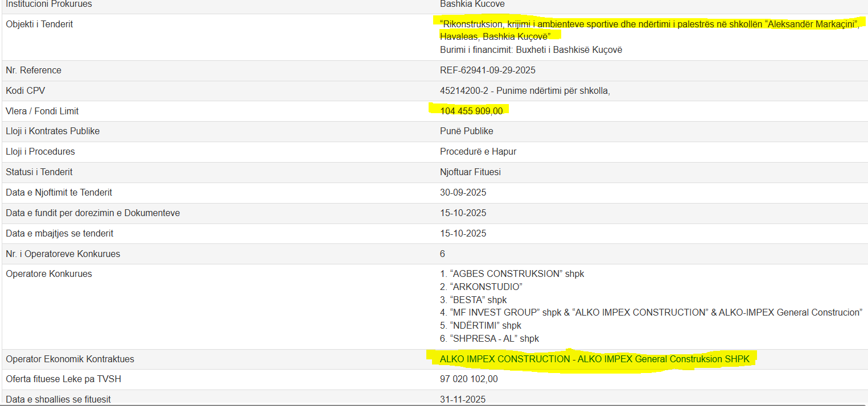Click the Bashkia Kucove institution value
868x406 pixels.
tap(472, 5)
